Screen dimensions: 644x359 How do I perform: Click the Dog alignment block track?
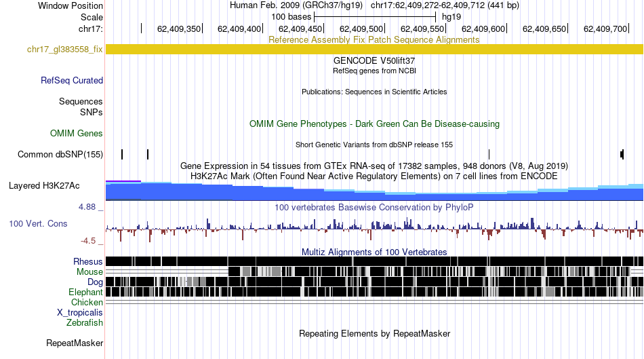click(x=374, y=282)
